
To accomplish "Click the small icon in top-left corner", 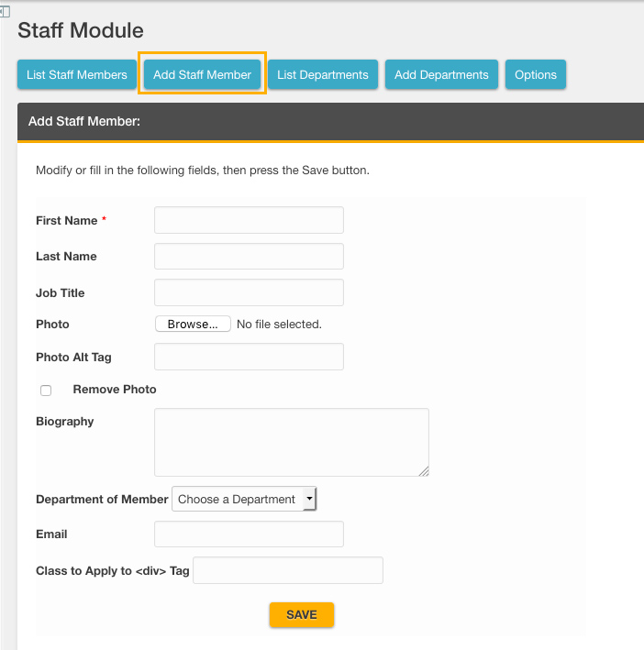I will (5, 11).
